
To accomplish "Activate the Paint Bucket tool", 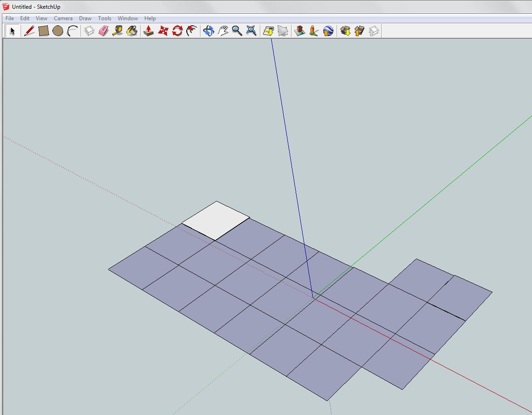I will (x=132, y=31).
